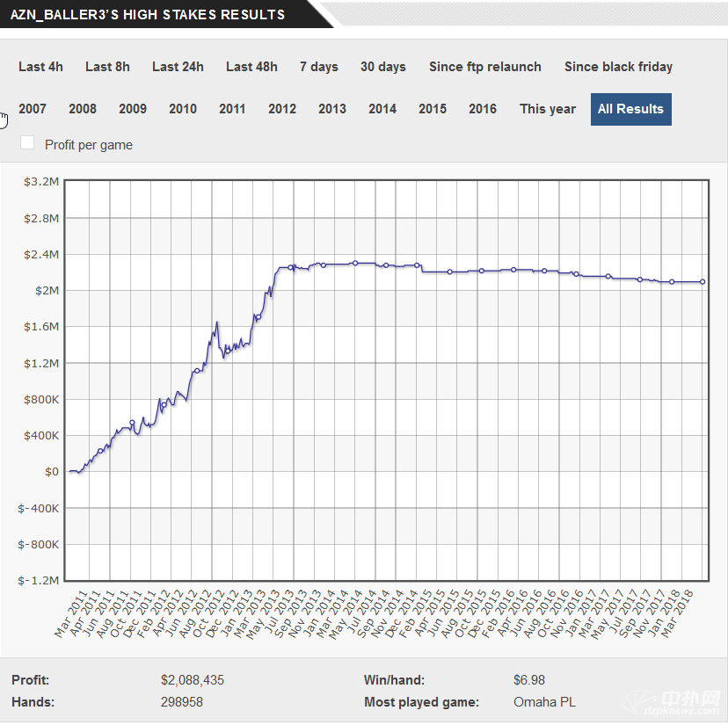Select the Last 4h time range
This screenshot has height=725, width=728.
(x=40, y=67)
